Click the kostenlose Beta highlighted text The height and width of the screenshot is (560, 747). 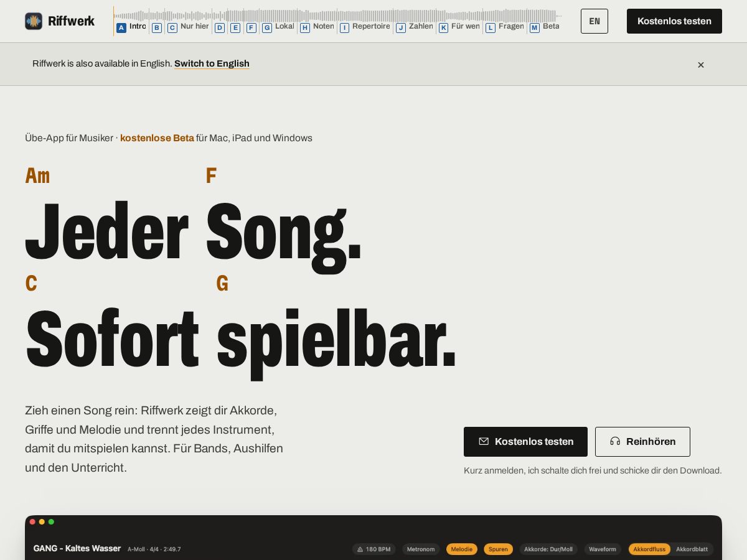pyautogui.click(x=157, y=138)
